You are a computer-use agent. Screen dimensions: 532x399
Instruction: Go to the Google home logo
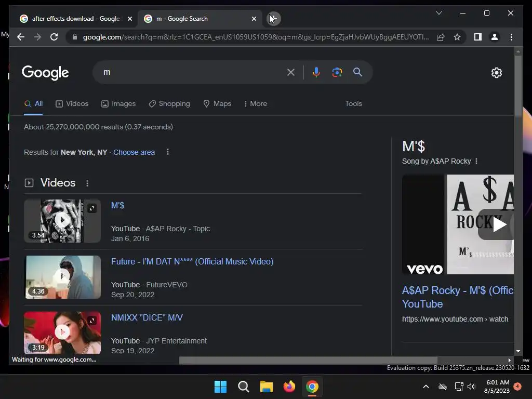pos(45,72)
